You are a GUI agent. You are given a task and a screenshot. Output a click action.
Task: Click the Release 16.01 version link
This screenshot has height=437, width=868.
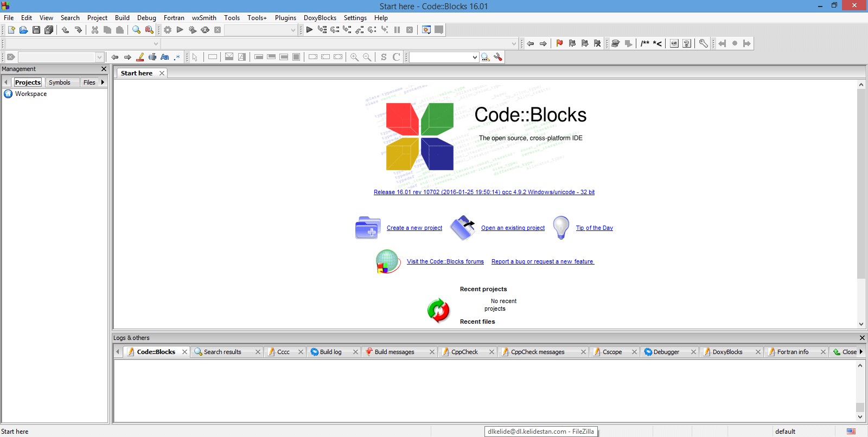[484, 192]
